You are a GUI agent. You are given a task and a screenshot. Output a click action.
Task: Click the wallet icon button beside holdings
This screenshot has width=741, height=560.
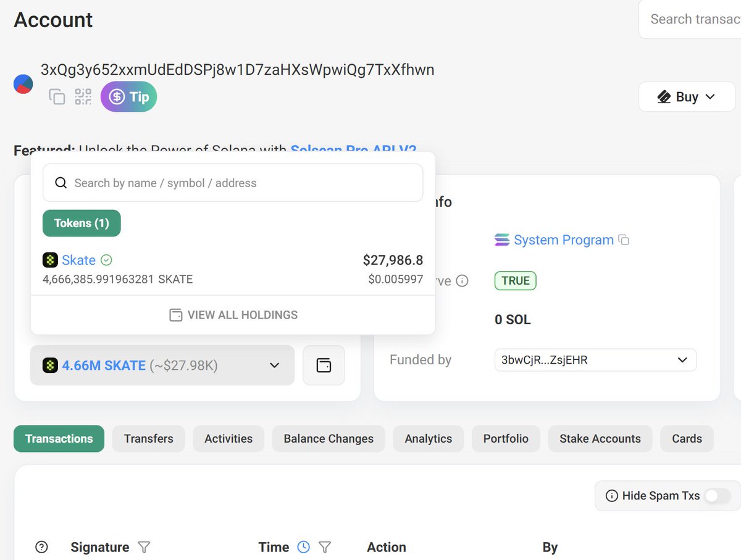(x=324, y=366)
